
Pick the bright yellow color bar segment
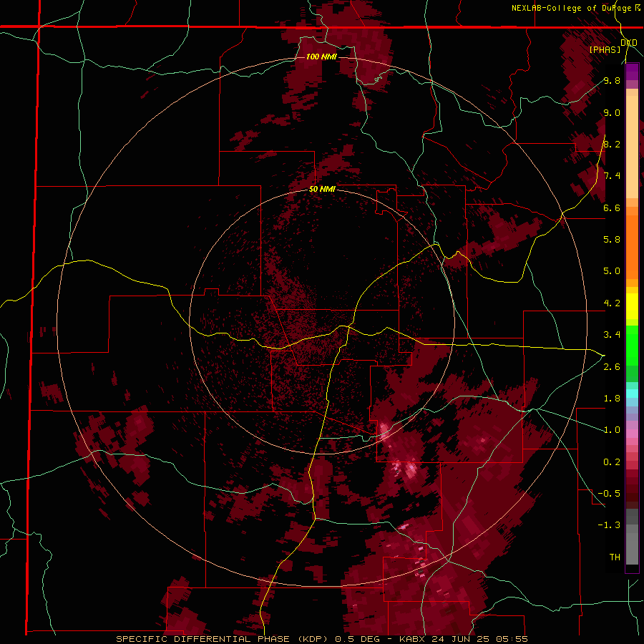click(x=632, y=306)
